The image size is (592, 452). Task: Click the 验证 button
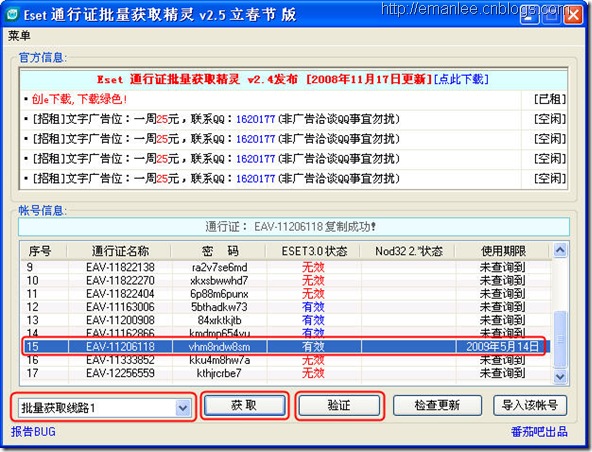tap(339, 406)
